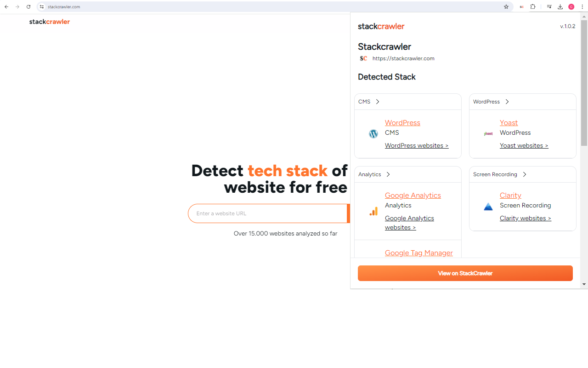The width and height of the screenshot is (588, 368).
Task: Bookmark this page with the star icon
Action: 506,7
